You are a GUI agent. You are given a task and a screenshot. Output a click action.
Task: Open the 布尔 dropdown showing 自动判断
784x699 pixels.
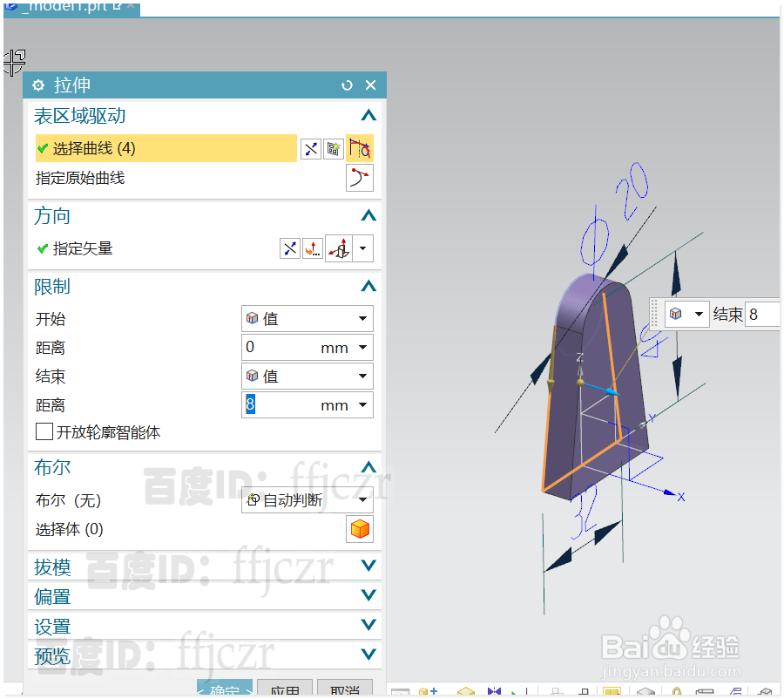[x=307, y=500]
